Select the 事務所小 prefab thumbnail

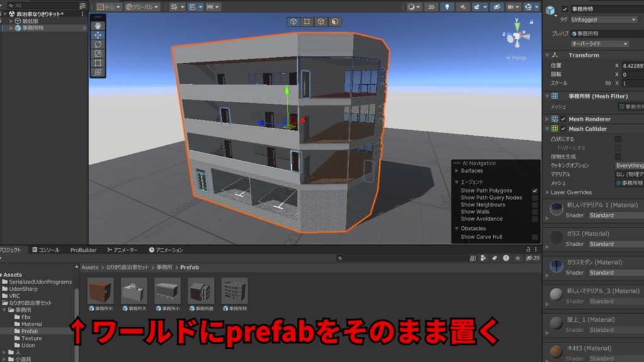pos(167,291)
